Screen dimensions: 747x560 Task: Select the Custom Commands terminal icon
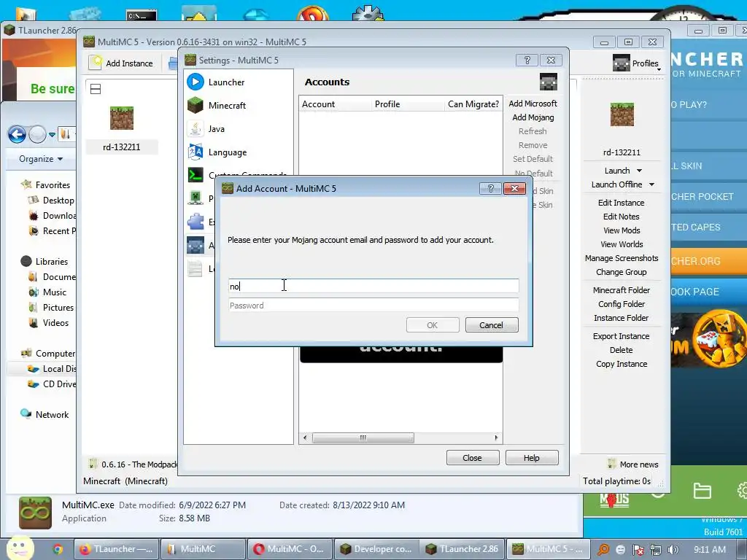[x=196, y=175]
